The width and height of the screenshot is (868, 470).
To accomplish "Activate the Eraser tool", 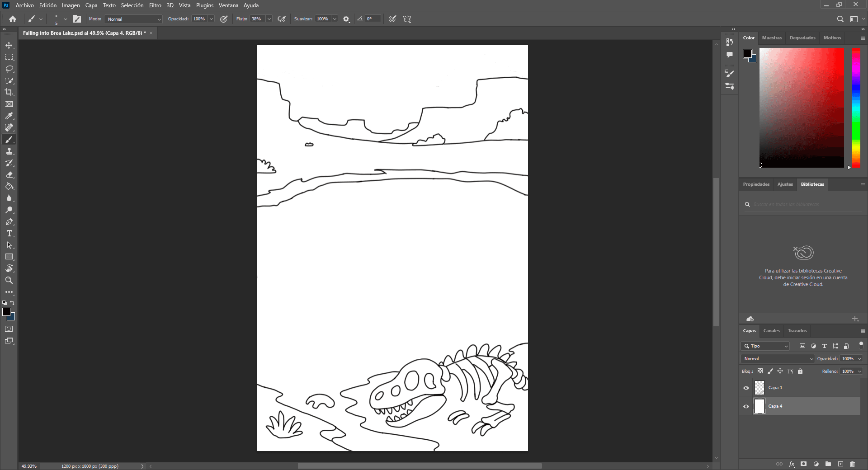I will 9,175.
